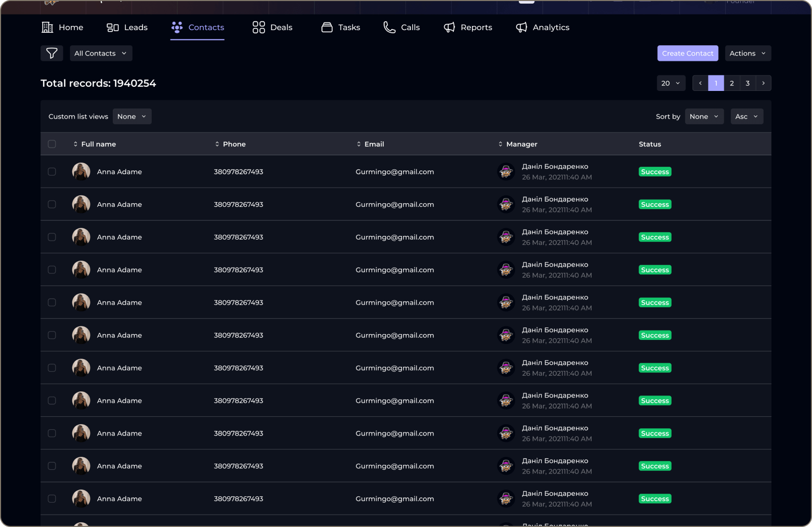Toggle the select-all checkbox in table header

click(x=51, y=144)
